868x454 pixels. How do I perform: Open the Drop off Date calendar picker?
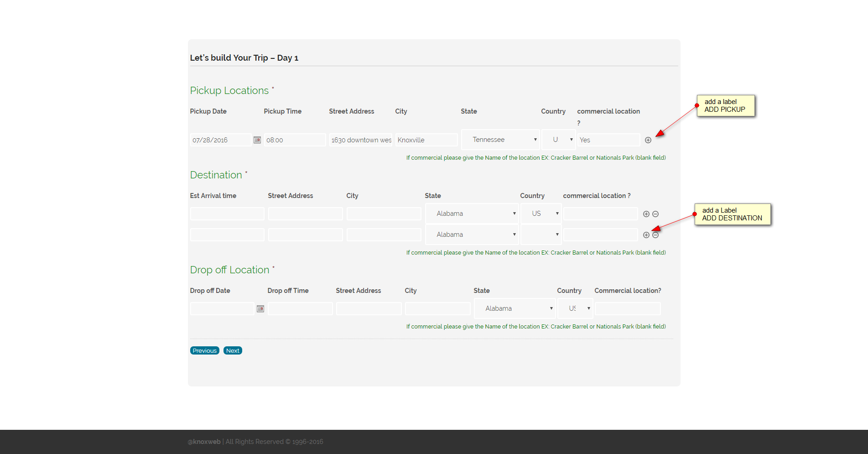click(x=260, y=309)
